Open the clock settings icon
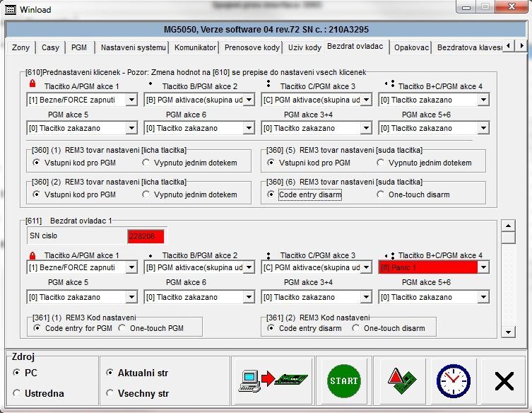This screenshot has width=532, height=413. pyautogui.click(x=453, y=380)
